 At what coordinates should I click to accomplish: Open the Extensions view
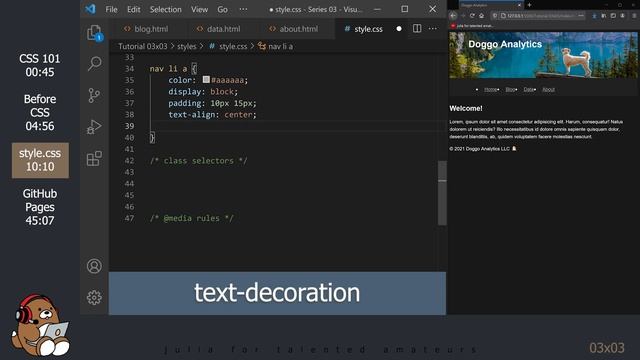click(94, 158)
